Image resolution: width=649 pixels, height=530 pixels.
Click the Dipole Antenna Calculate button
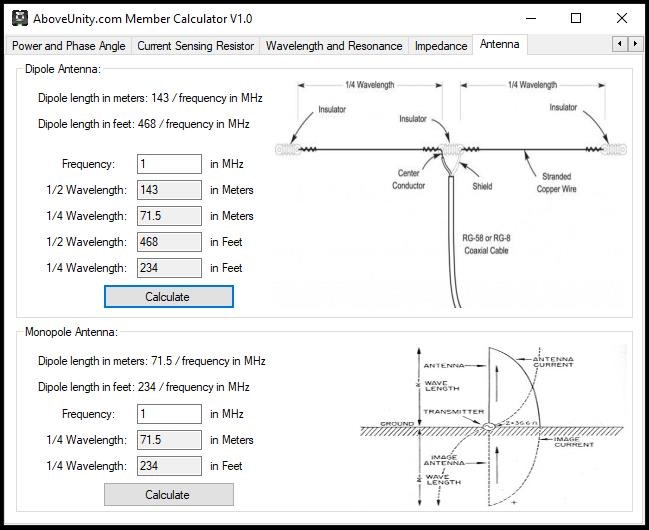click(169, 296)
